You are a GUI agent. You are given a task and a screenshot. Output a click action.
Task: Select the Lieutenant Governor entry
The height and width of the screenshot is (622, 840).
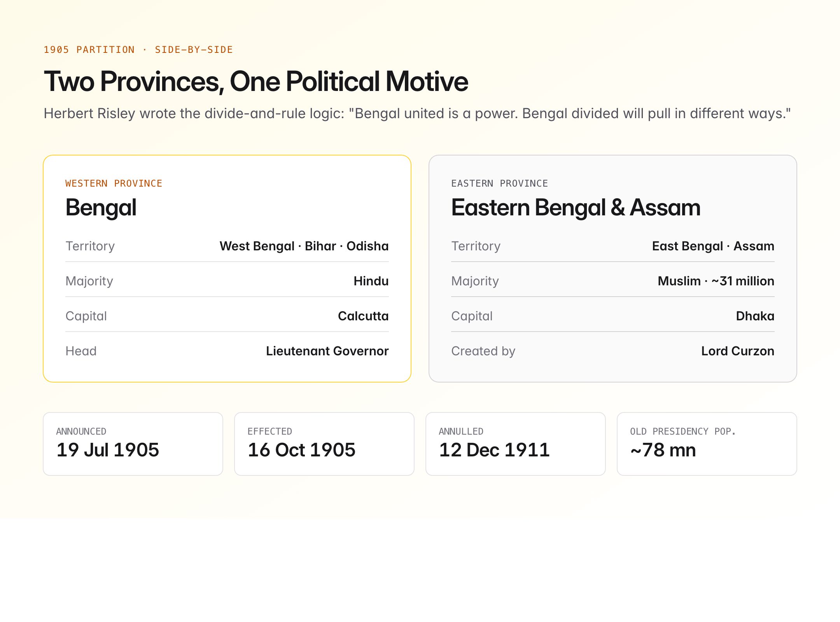[327, 351]
